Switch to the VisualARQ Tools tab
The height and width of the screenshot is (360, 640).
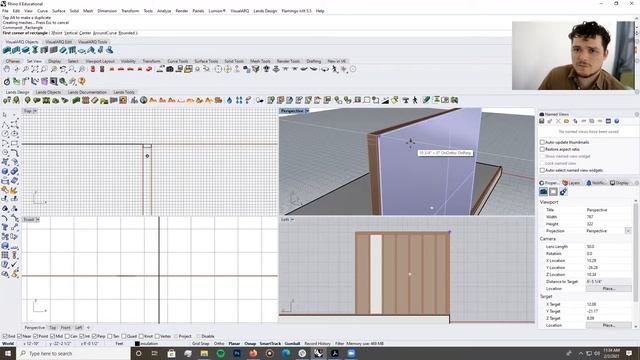click(x=93, y=42)
